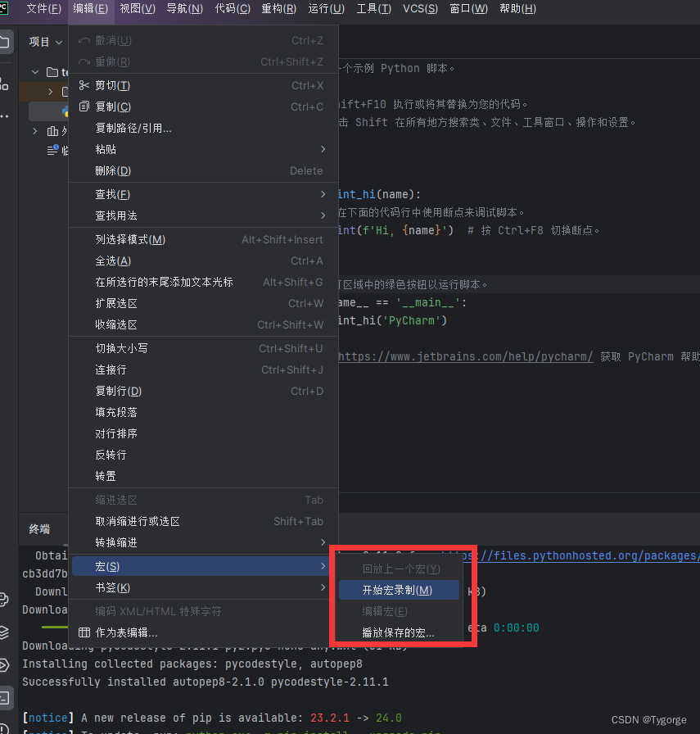Click the undo arrow icon beside 撤消

84,40
